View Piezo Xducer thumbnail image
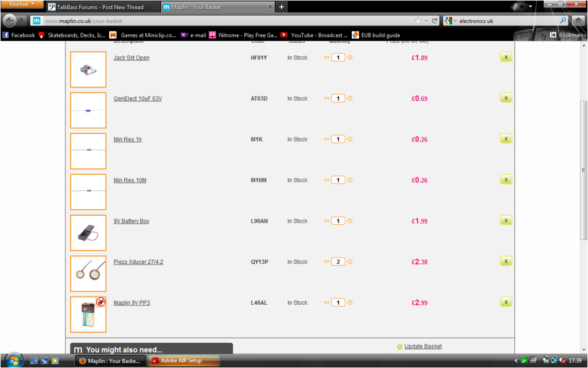This screenshot has width=588, height=368. [88, 274]
